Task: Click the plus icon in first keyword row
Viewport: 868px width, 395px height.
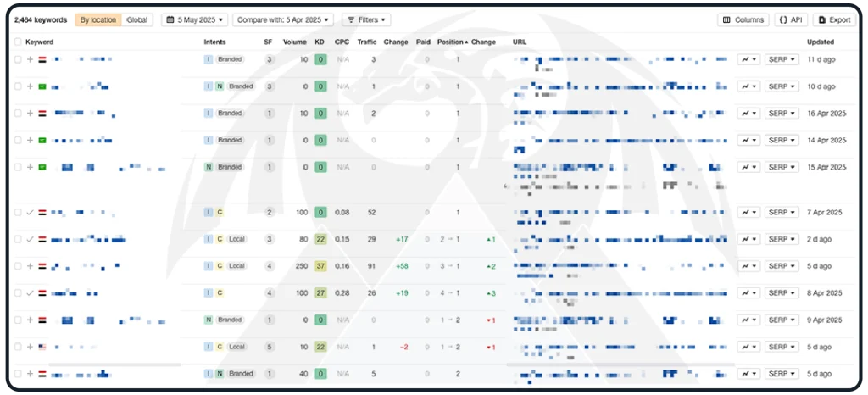Action: 31,59
